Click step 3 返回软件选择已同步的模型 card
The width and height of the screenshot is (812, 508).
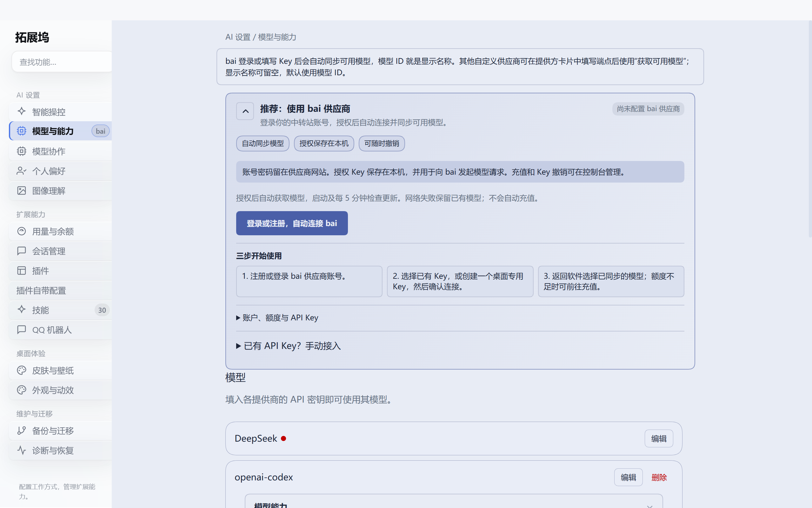[611, 281]
